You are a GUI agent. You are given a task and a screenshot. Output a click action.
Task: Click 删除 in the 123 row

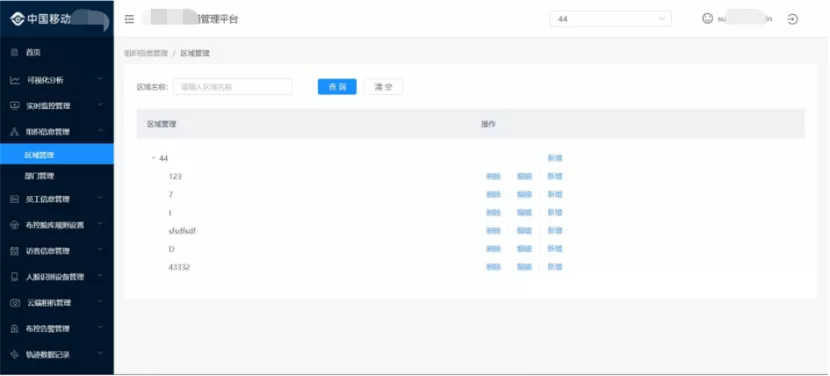(x=493, y=176)
